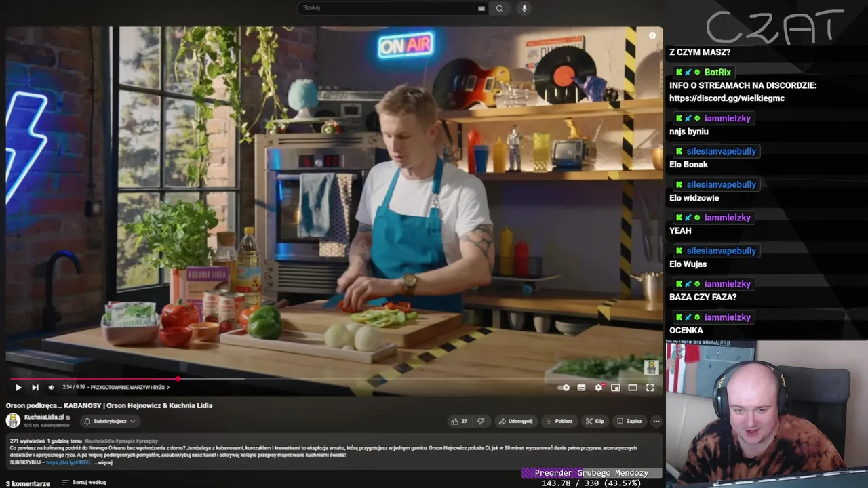Click the '2:34 / 9:59' time display
Screen dimensions: 868x488
[73, 388]
